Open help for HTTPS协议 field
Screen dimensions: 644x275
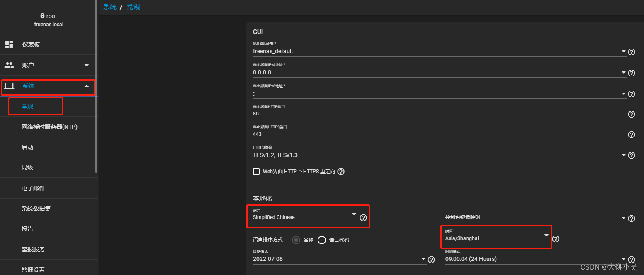pos(632,155)
